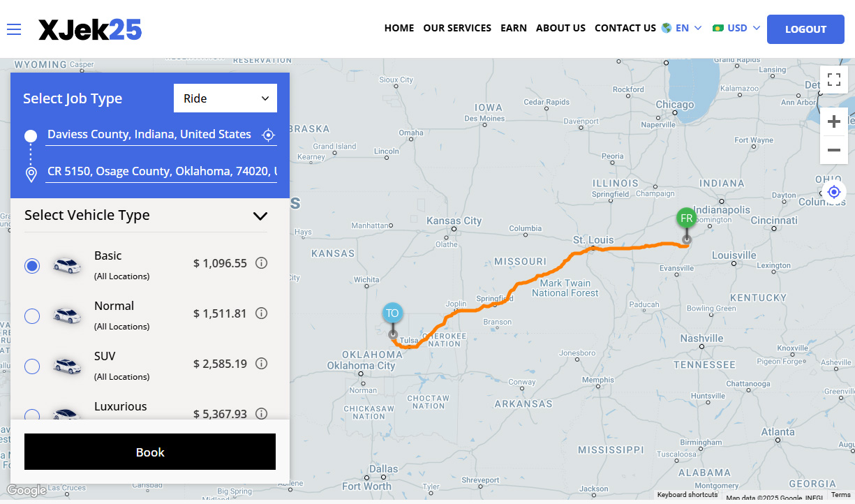This screenshot has height=504, width=855.
Task: Click Kansas City label on the map
Action: [x=454, y=221]
